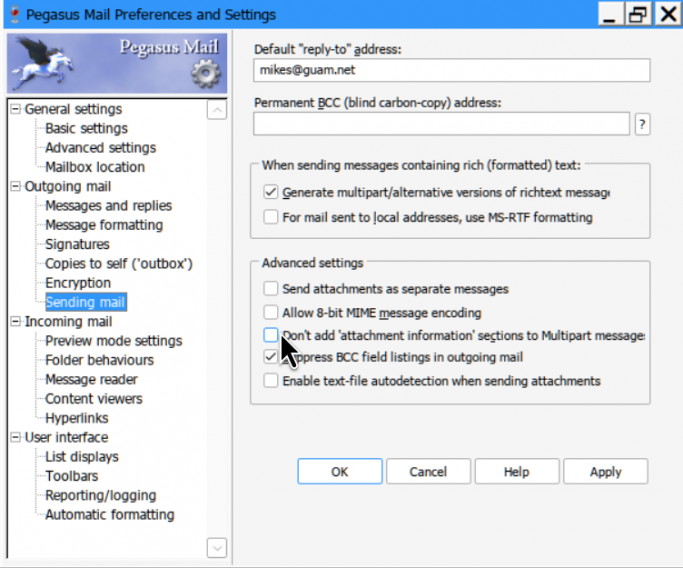
Task: Collapse the General settings tree node
Action: point(15,109)
